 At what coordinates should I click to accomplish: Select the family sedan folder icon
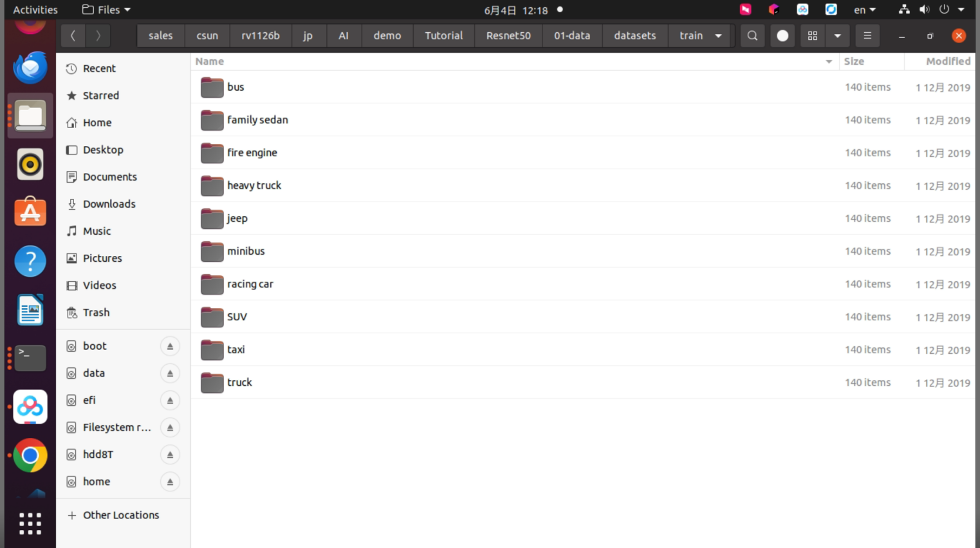pos(212,120)
